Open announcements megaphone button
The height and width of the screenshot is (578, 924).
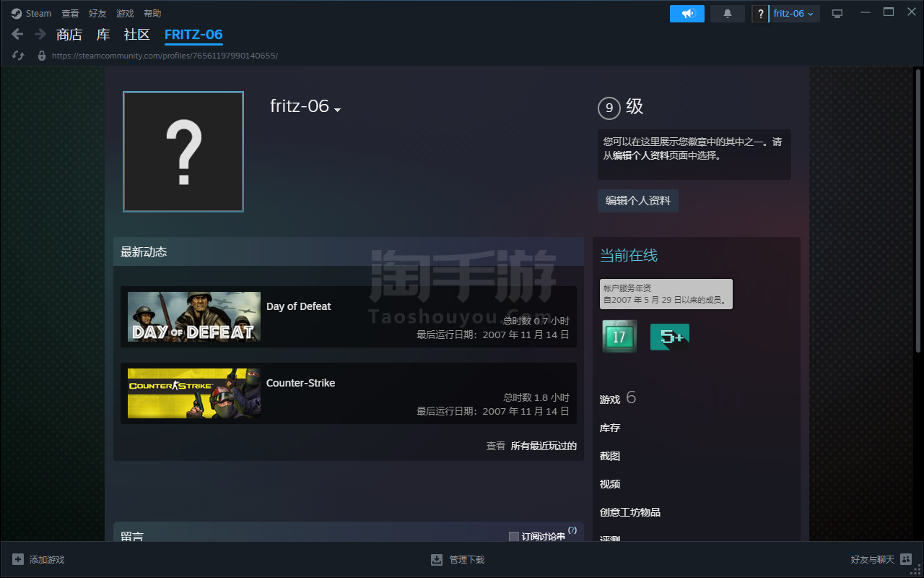[x=687, y=14]
